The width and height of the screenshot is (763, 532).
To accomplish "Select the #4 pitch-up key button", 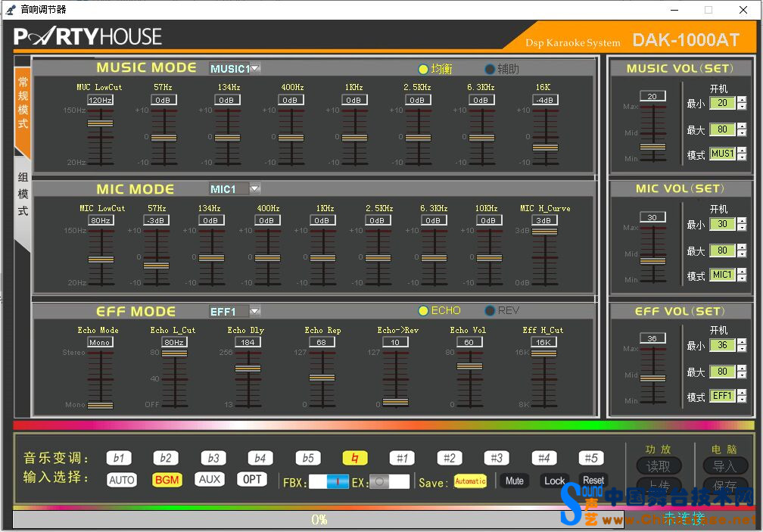I will pos(543,458).
